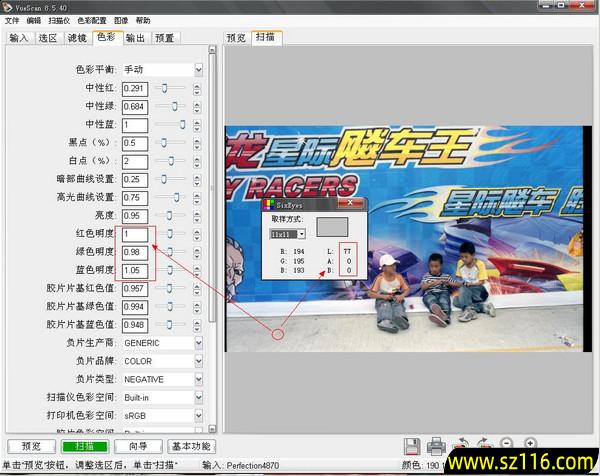Click the save floppy disk icon
This screenshot has width=600, height=476.
coord(412,446)
